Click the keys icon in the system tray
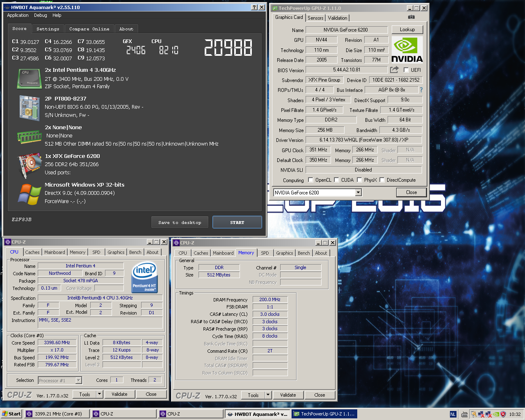Screen dimensions: 525x420 [474, 414]
